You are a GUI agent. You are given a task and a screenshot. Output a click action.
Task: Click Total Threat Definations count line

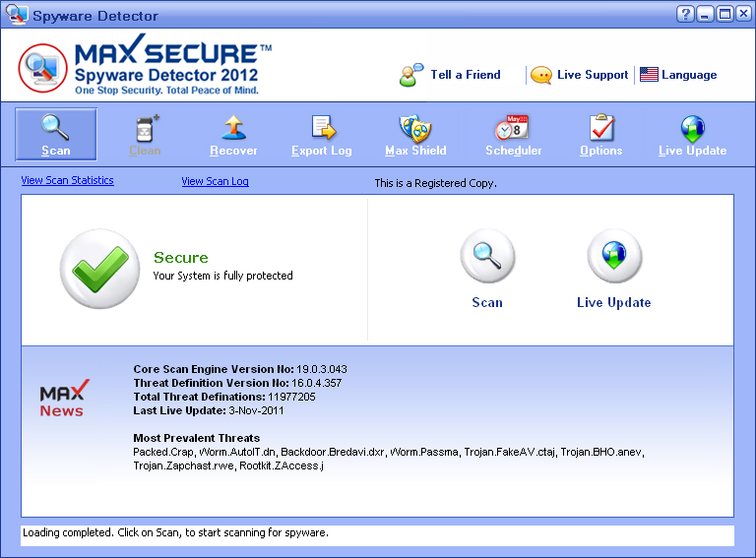pyautogui.click(x=224, y=397)
